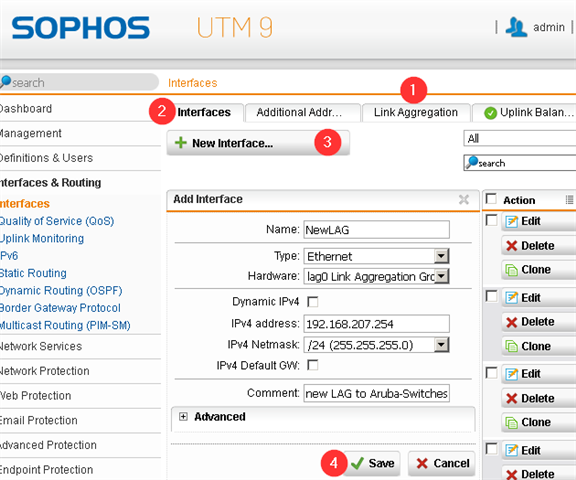Open Management in the sidebar

pyautogui.click(x=80, y=133)
